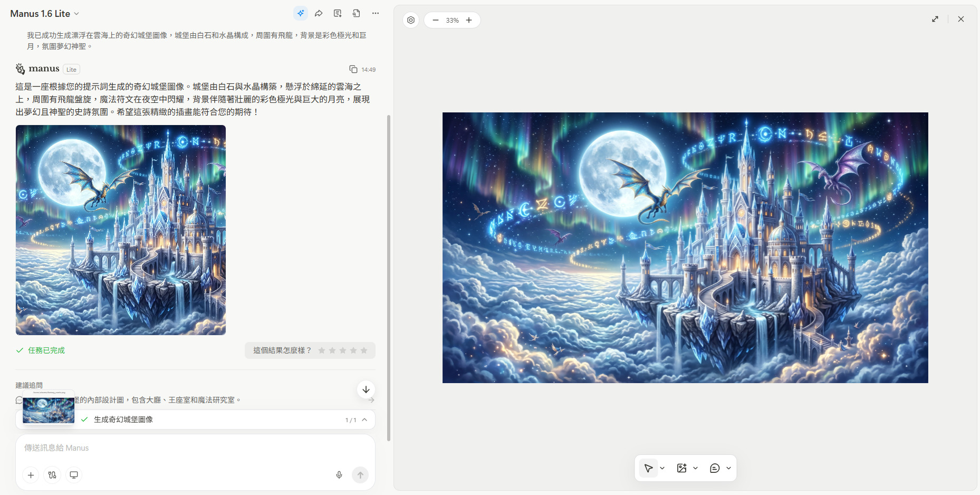Rate the result with one star

[x=322, y=350]
